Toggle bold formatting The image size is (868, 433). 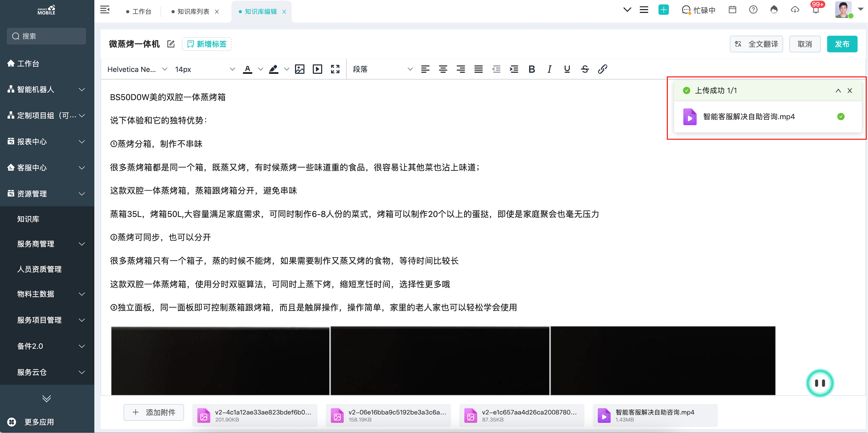point(532,69)
